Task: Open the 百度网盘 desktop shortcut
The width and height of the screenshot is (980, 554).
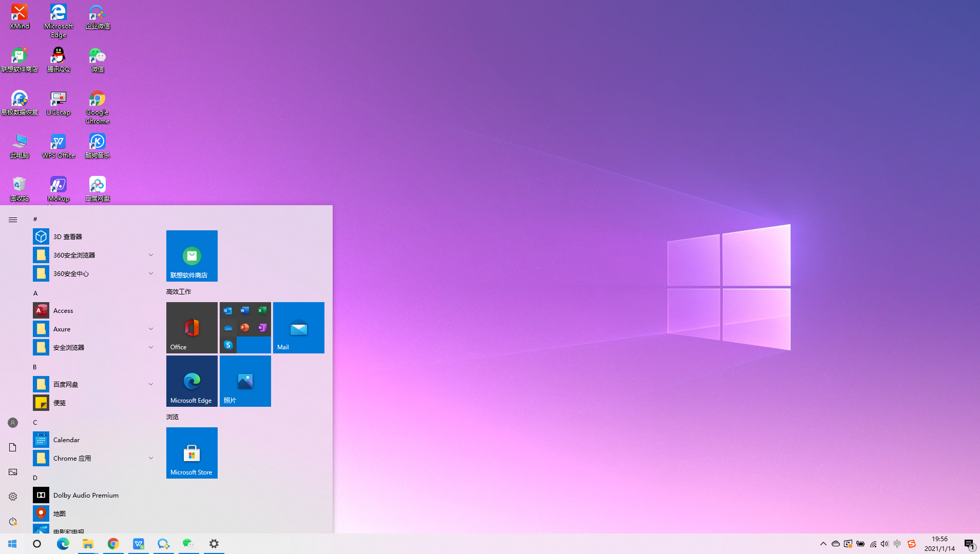Action: click(x=98, y=189)
